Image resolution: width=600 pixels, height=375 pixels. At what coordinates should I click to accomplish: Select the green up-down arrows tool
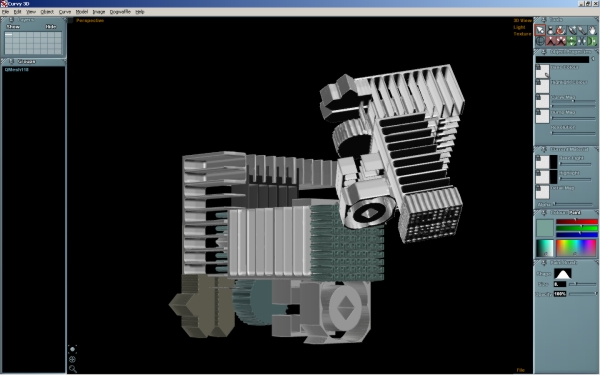(571, 41)
